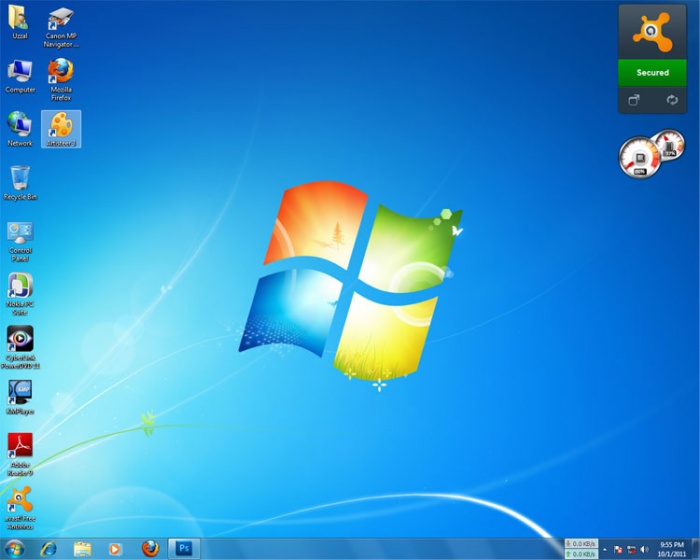Click the CPU usage meter gauge

(639, 157)
